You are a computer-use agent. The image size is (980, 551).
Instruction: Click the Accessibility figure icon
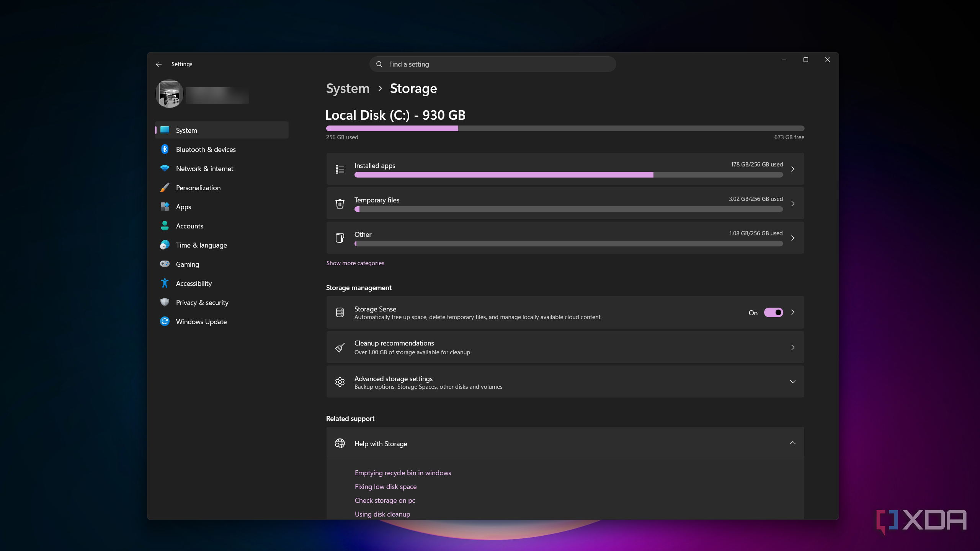pos(165,283)
